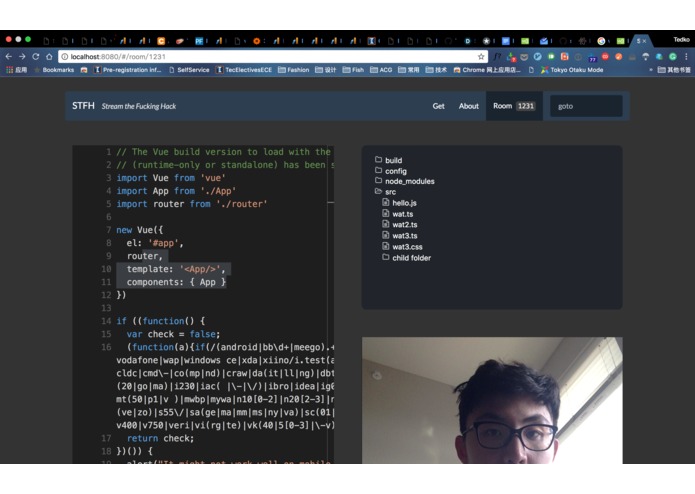695x494 pixels.
Task: Expand the build folder
Action: (389, 160)
